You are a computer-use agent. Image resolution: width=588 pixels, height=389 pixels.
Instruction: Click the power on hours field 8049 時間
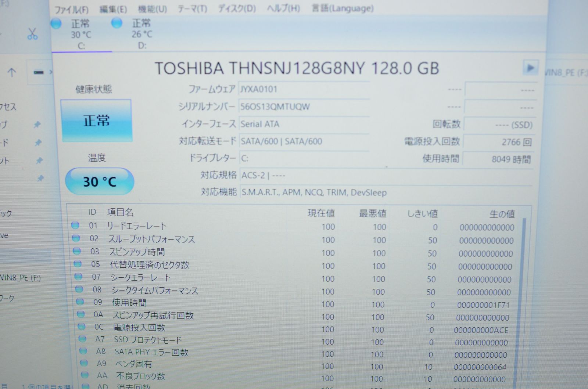point(498,159)
